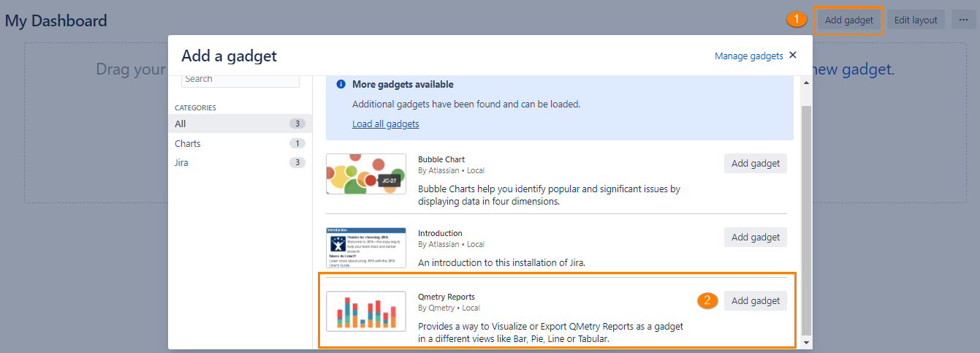Add the Introduction gadget

coord(756,237)
